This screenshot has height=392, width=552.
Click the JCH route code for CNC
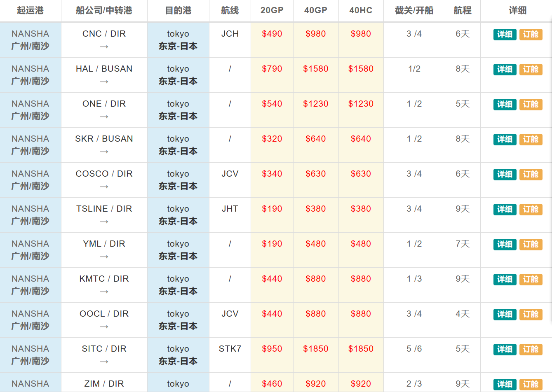230,34
